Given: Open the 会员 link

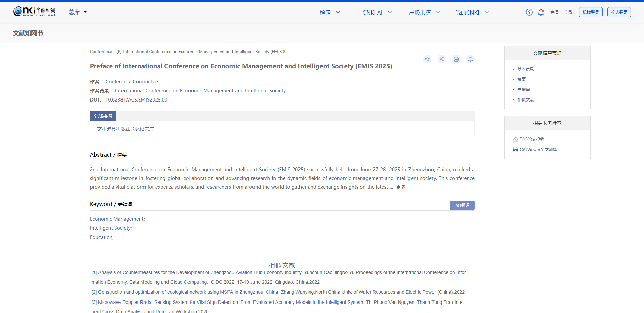Looking at the screenshot, I should click(x=568, y=13).
